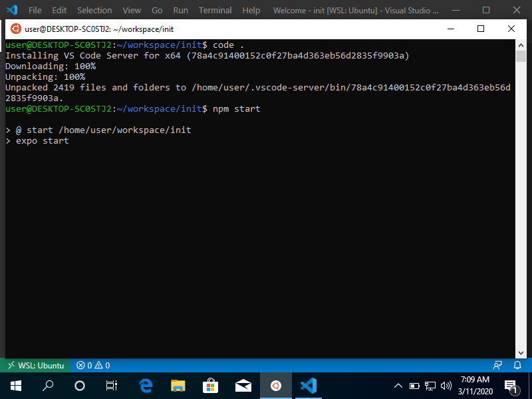The height and width of the screenshot is (399, 532).
Task: Open the Mail app from taskbar
Action: point(243,386)
